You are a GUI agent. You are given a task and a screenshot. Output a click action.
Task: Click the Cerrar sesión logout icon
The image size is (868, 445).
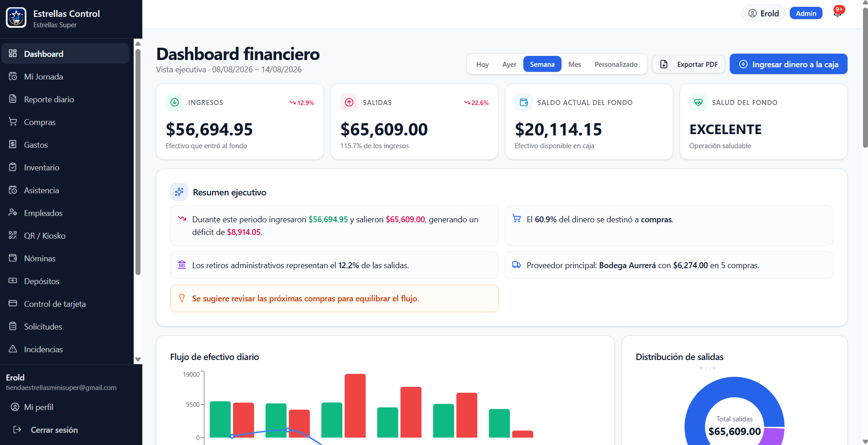click(x=17, y=430)
